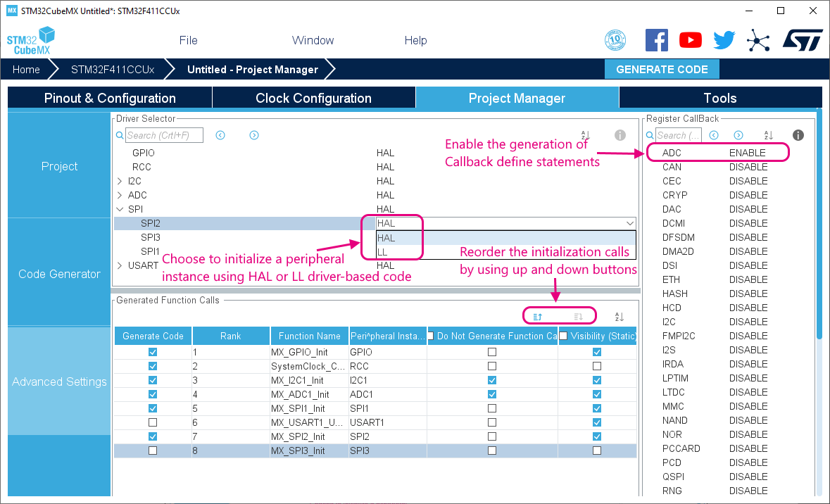830x504 pixels.
Task: Enable Generate Code for MX_USART1 row
Action: point(153,422)
